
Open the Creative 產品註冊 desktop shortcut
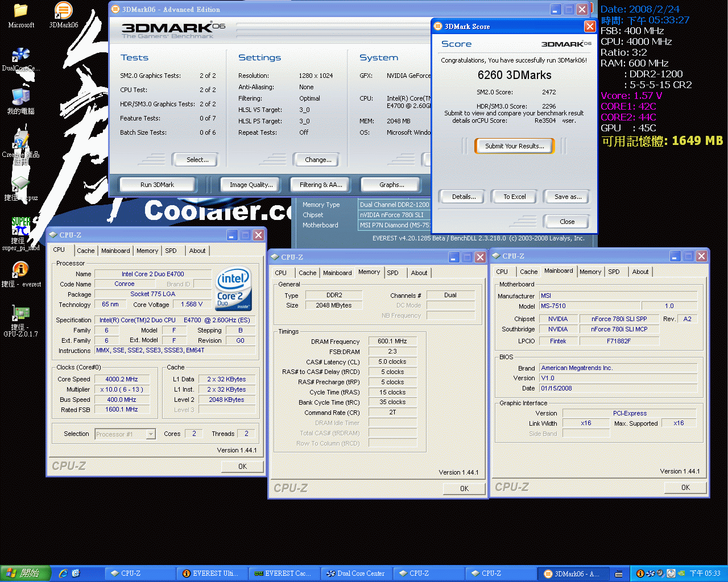[21, 147]
